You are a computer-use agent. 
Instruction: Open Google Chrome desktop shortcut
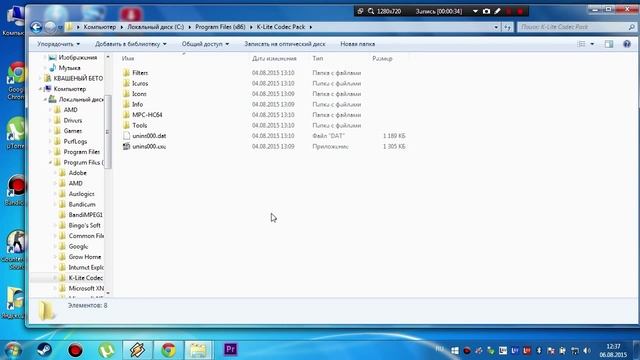coord(16,81)
